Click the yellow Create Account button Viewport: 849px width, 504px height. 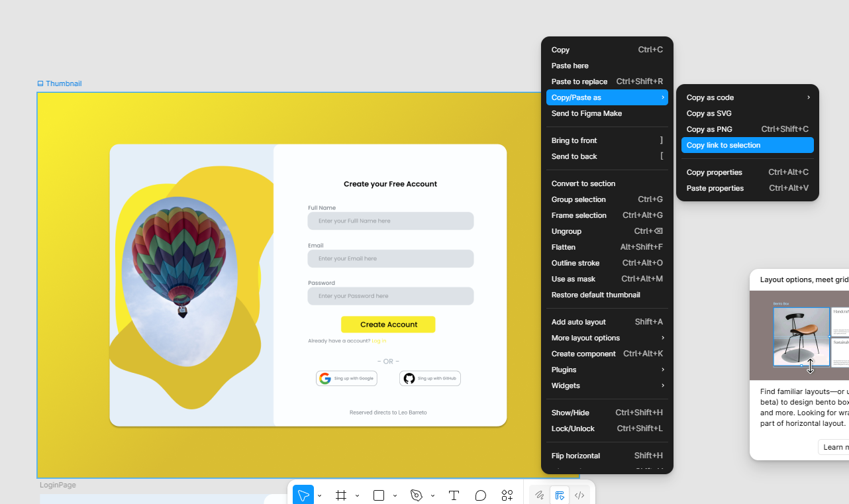tap(388, 325)
